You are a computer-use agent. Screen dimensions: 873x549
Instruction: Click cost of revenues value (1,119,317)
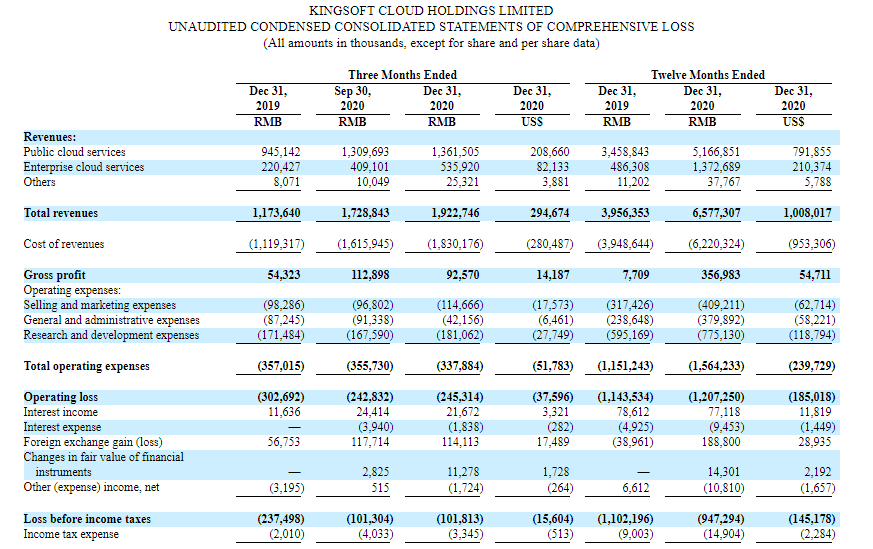click(x=277, y=244)
